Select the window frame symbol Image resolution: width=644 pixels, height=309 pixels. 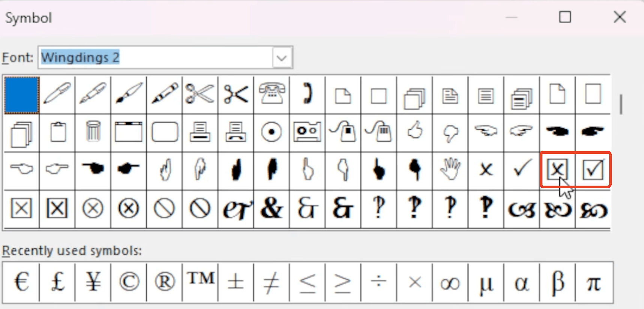click(129, 132)
